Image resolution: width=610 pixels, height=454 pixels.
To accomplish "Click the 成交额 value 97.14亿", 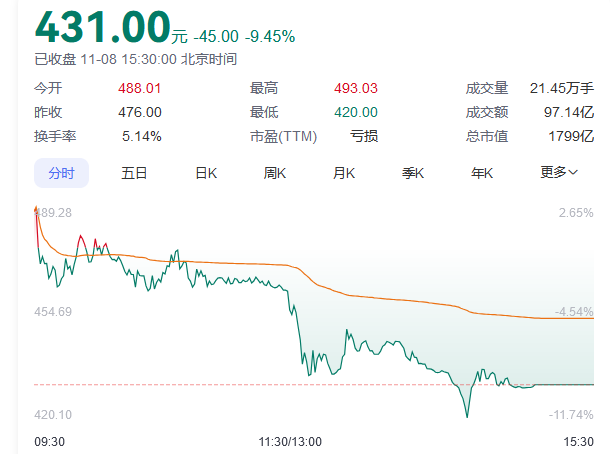I will [x=570, y=112].
